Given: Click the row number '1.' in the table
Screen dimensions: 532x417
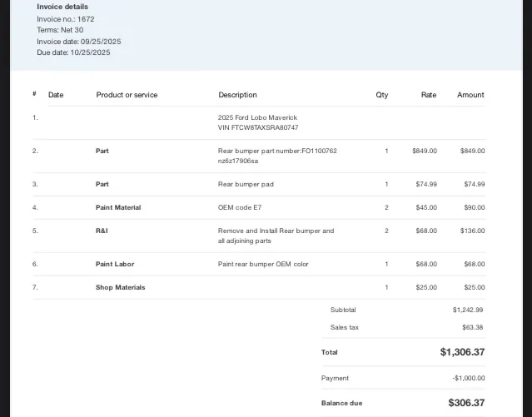Looking at the screenshot, I should click(35, 117).
